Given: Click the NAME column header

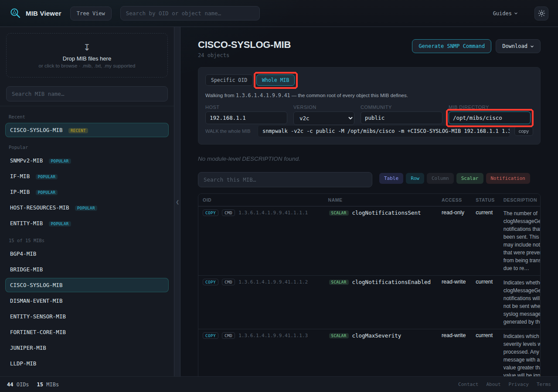Looking at the screenshot, I should (x=335, y=200).
